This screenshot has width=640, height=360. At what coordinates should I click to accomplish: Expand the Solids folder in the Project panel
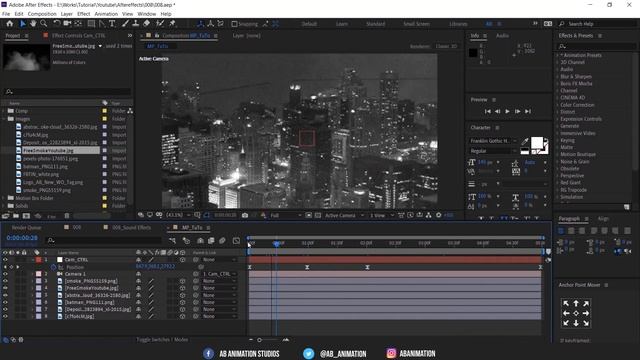[4, 206]
